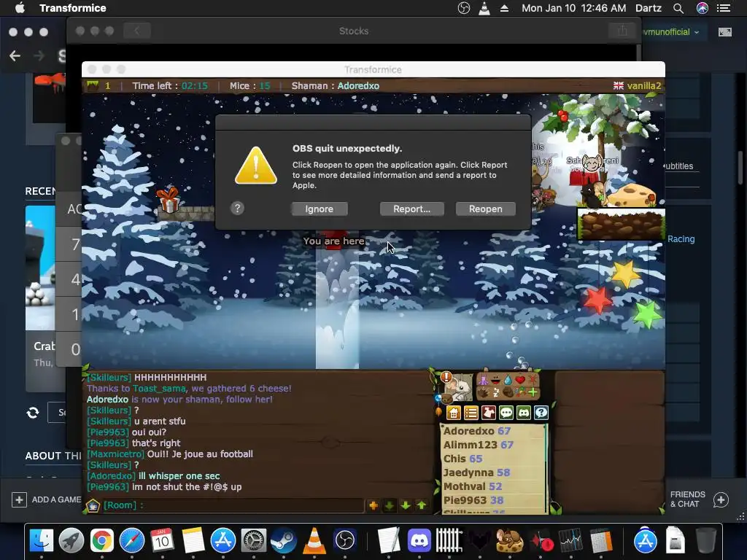The height and width of the screenshot is (560, 747).
Task: Click the Steam refresh icon
Action: tap(33, 413)
